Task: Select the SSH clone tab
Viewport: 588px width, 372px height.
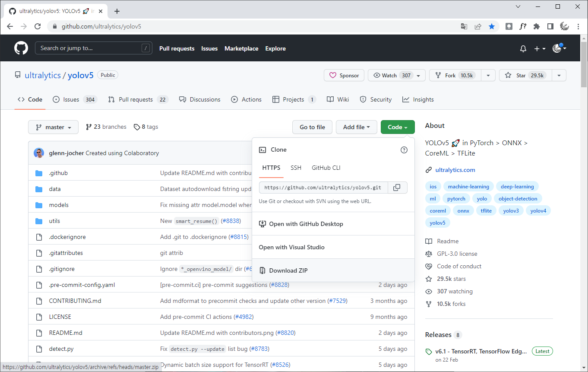Action: (x=296, y=168)
